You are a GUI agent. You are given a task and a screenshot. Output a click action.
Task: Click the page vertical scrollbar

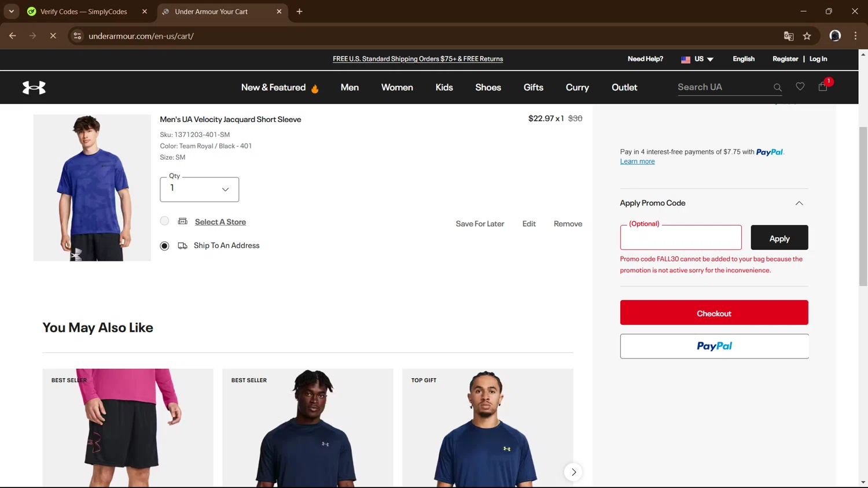[x=863, y=206]
